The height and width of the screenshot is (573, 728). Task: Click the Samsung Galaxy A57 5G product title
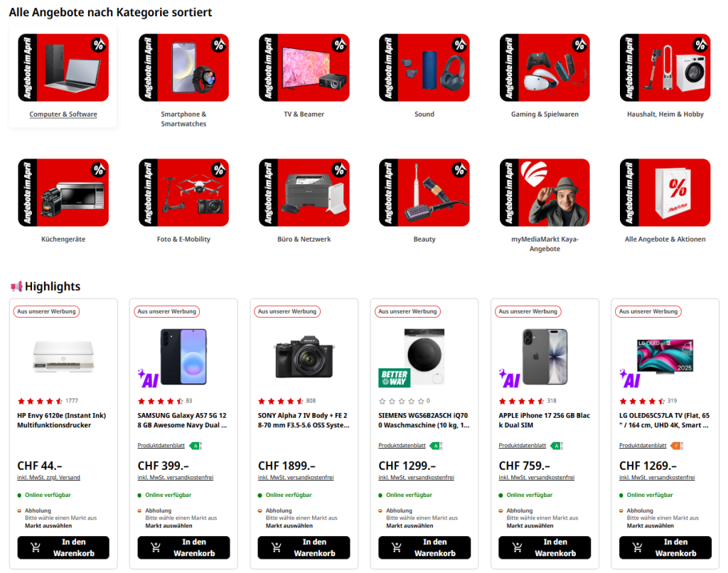point(182,420)
